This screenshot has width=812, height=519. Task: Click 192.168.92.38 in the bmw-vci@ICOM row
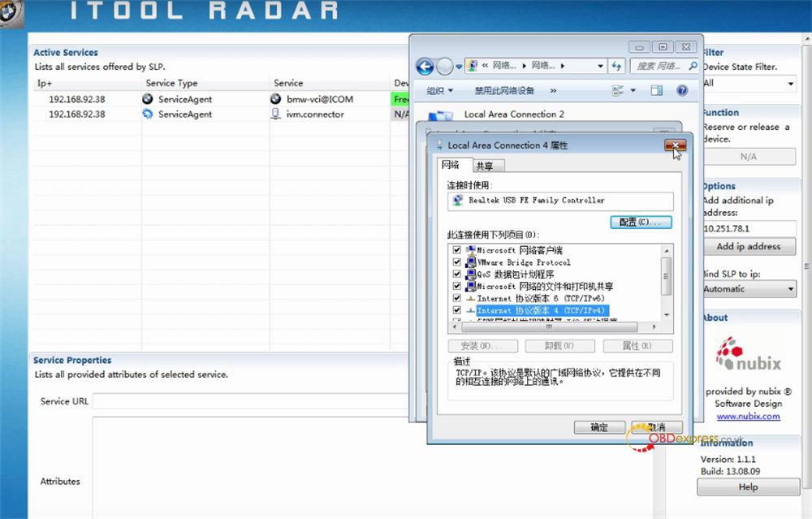pos(76,99)
